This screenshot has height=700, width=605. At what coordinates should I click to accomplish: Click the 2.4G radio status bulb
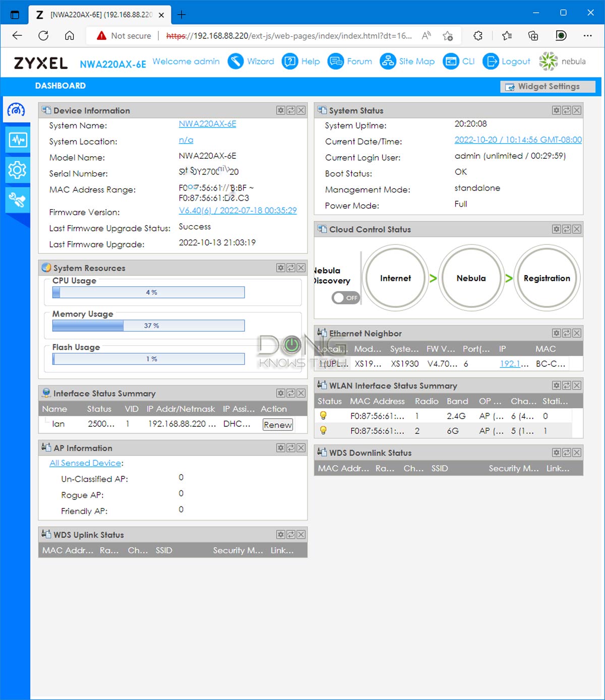pyautogui.click(x=323, y=416)
